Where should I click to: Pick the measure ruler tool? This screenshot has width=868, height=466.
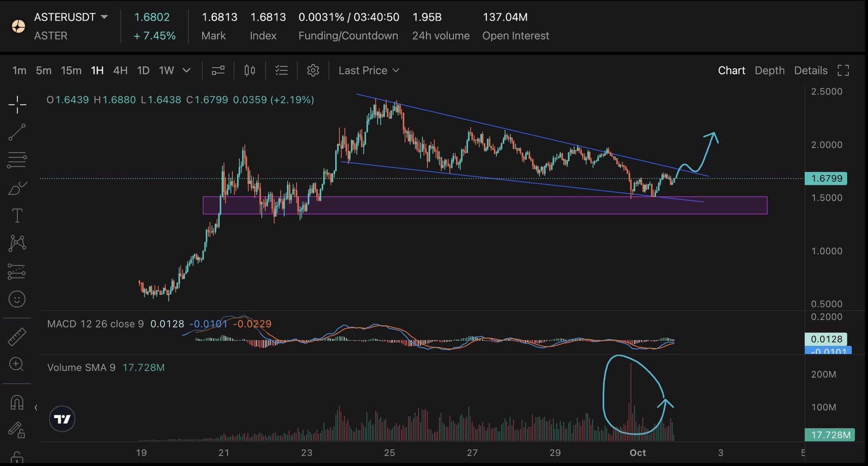point(17,336)
